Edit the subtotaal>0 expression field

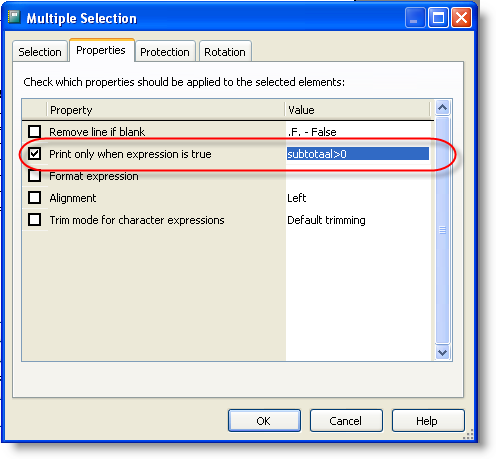point(358,154)
